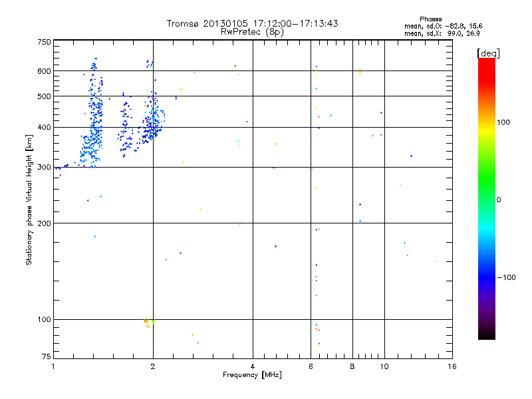Click the y-axis '750' tick label
The width and height of the screenshot is (532, 399).
click(x=44, y=42)
